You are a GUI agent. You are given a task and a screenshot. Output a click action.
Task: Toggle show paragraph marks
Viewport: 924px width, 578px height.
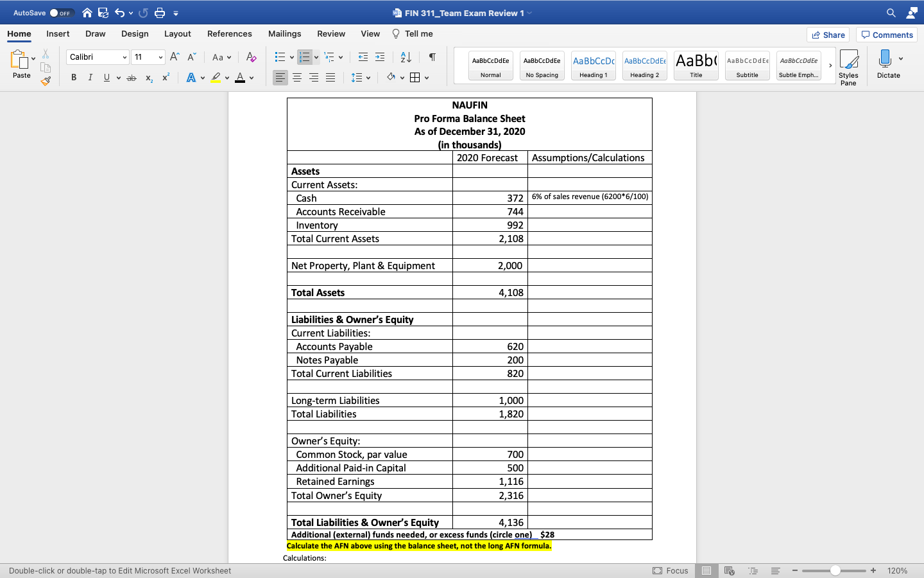point(432,57)
